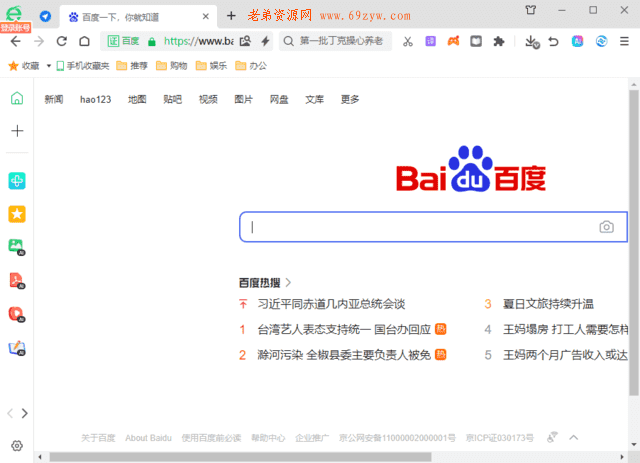Viewport: 640px width, 463px height.
Task: Open the puzzle piece extensions icon
Action: pyautogui.click(x=499, y=41)
